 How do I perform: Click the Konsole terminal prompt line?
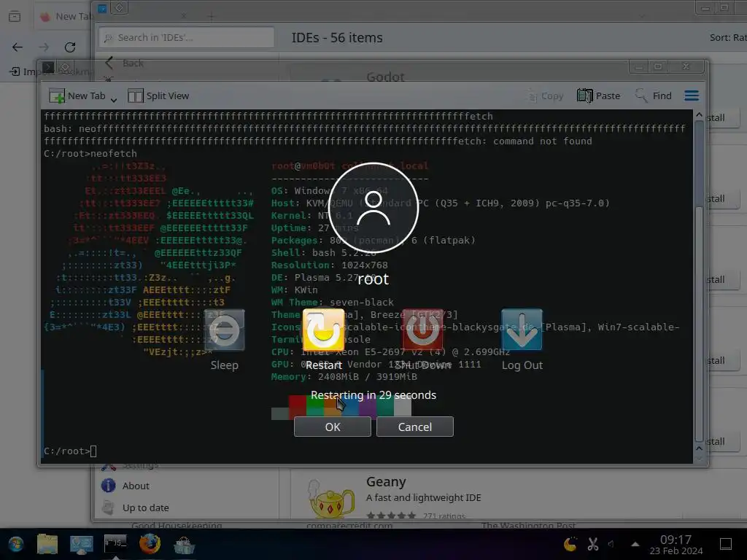(70, 451)
